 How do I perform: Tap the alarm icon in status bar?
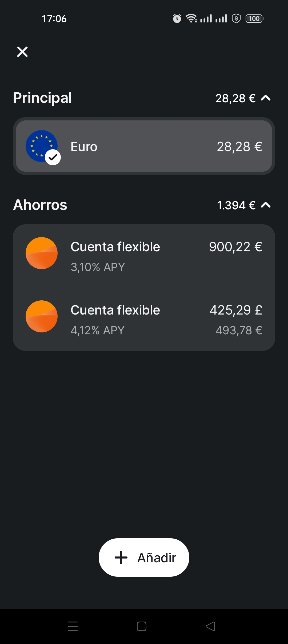177,18
